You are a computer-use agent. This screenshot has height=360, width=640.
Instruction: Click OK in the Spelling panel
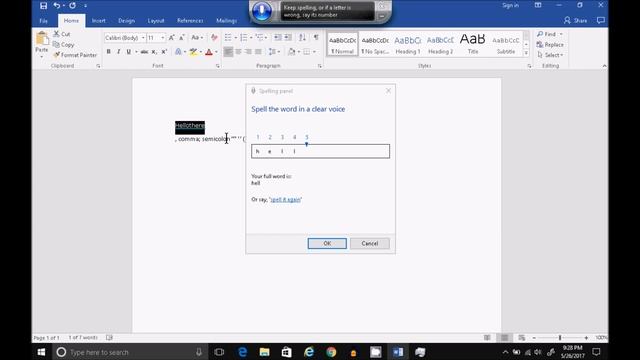coord(327,243)
